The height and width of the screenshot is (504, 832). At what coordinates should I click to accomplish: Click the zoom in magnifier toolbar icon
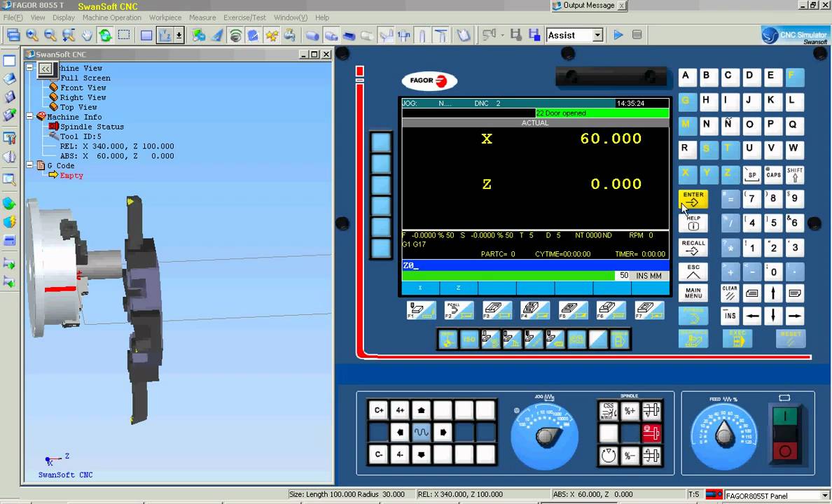(x=32, y=35)
